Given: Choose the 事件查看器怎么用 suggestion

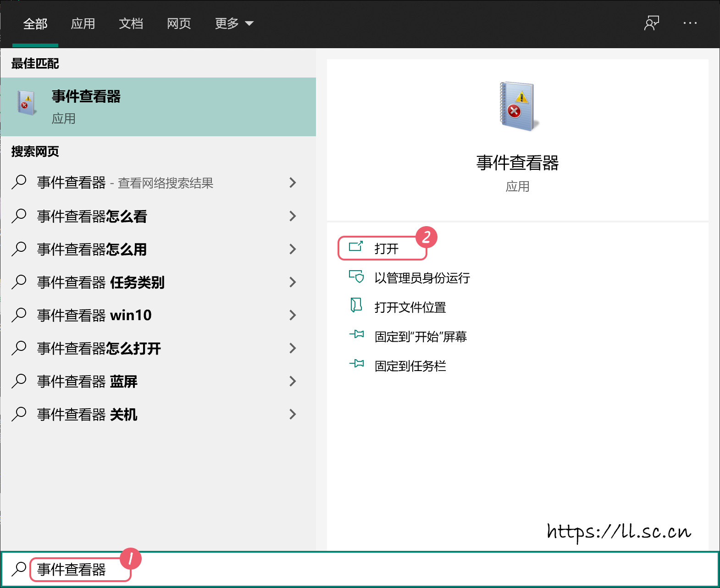Looking at the screenshot, I should (x=158, y=249).
